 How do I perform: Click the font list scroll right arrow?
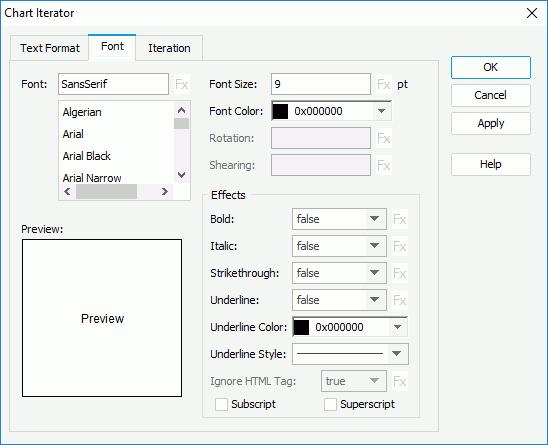[165, 192]
